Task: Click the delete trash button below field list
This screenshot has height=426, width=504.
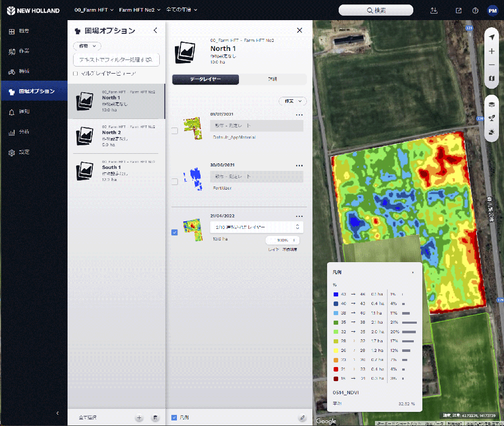Action: (x=155, y=417)
